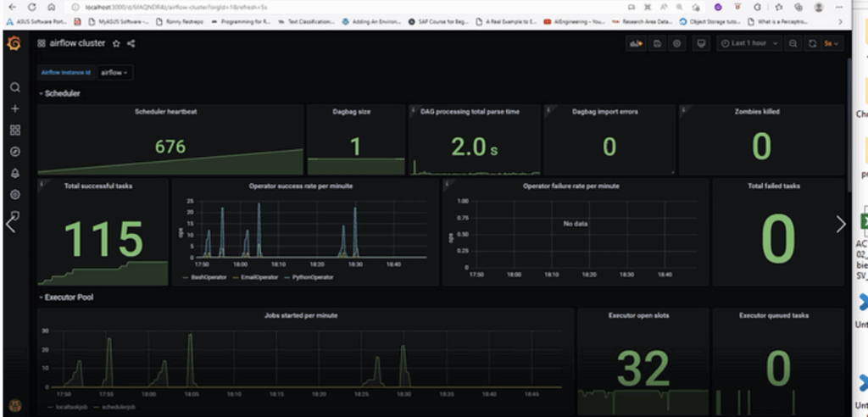Click the Add panel icon
Screen dimensions: 868x417
tap(635, 43)
